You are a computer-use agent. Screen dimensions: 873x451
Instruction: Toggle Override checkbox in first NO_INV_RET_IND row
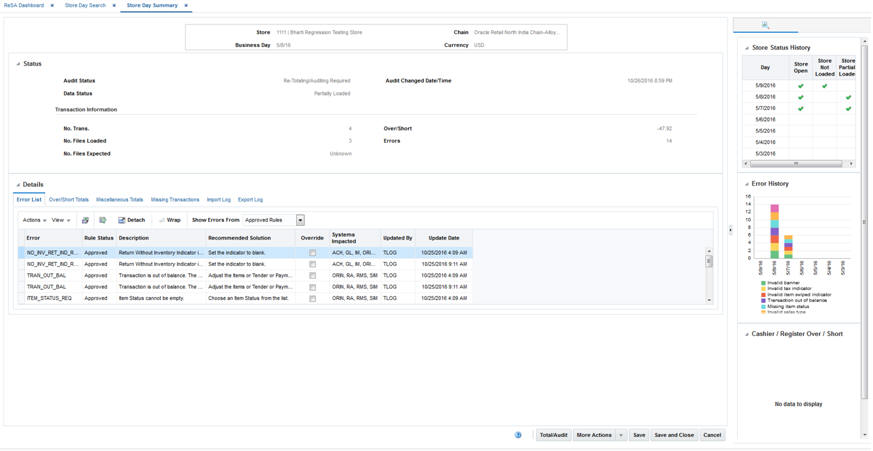coord(312,253)
